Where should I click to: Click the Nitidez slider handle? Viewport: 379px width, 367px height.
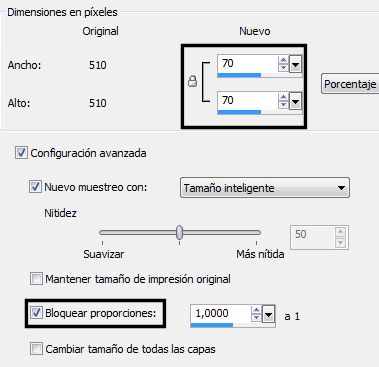click(180, 232)
